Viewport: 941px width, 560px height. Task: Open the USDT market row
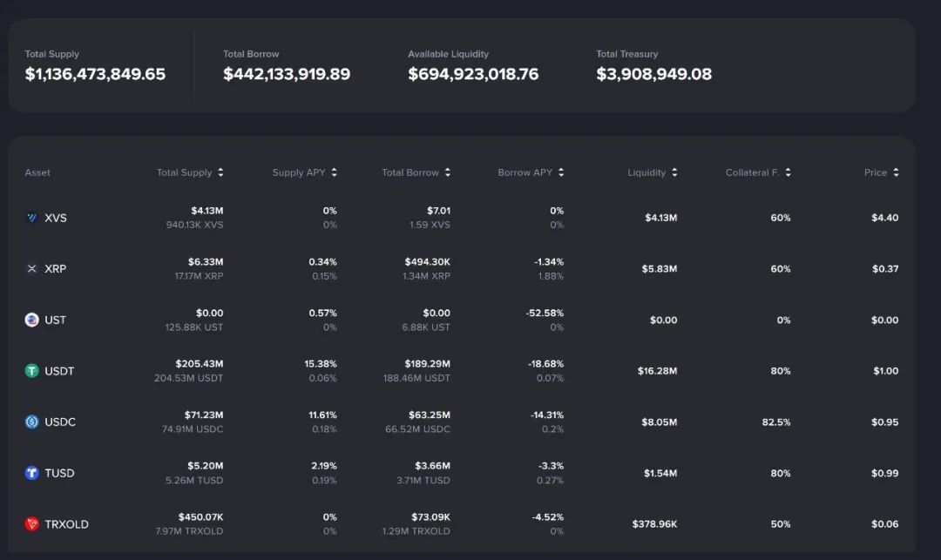[x=59, y=371]
